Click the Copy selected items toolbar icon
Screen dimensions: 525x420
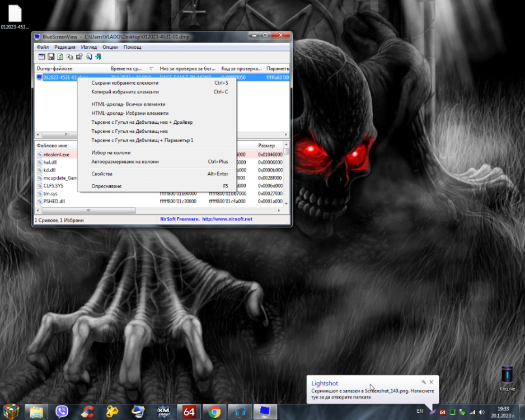click(x=69, y=57)
